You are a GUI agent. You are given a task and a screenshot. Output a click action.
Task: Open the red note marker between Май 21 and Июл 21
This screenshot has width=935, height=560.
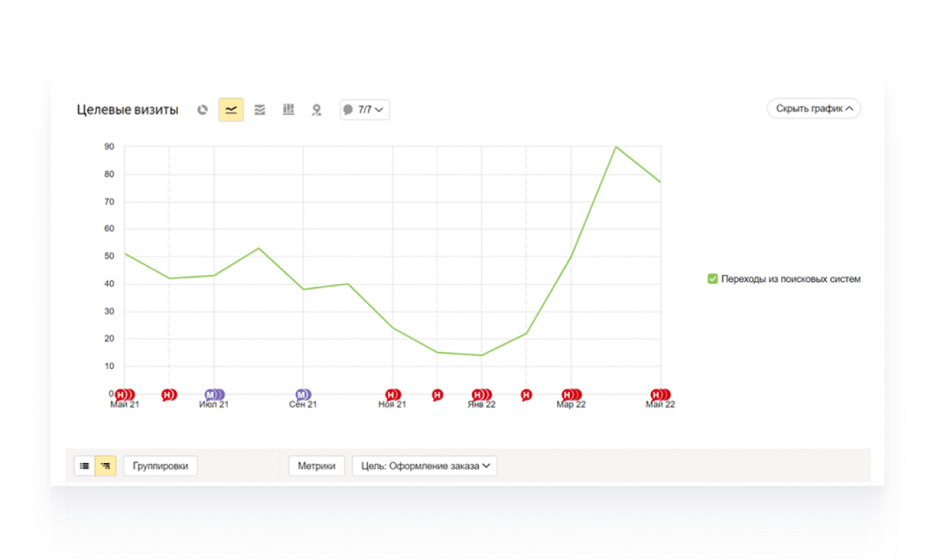point(168,395)
